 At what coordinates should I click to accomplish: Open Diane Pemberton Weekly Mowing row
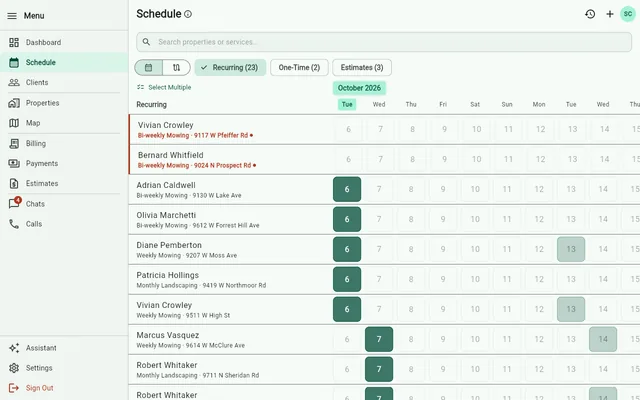(x=231, y=249)
